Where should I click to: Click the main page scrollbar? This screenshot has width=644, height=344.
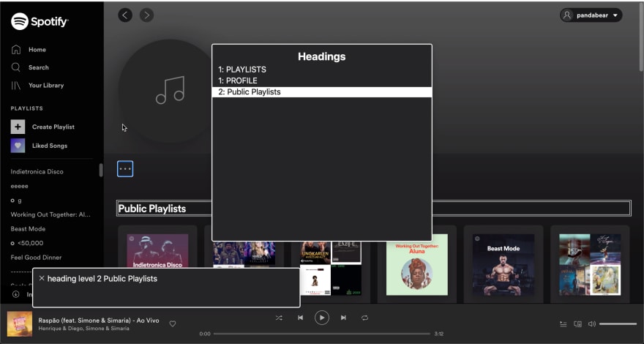tap(641, 36)
